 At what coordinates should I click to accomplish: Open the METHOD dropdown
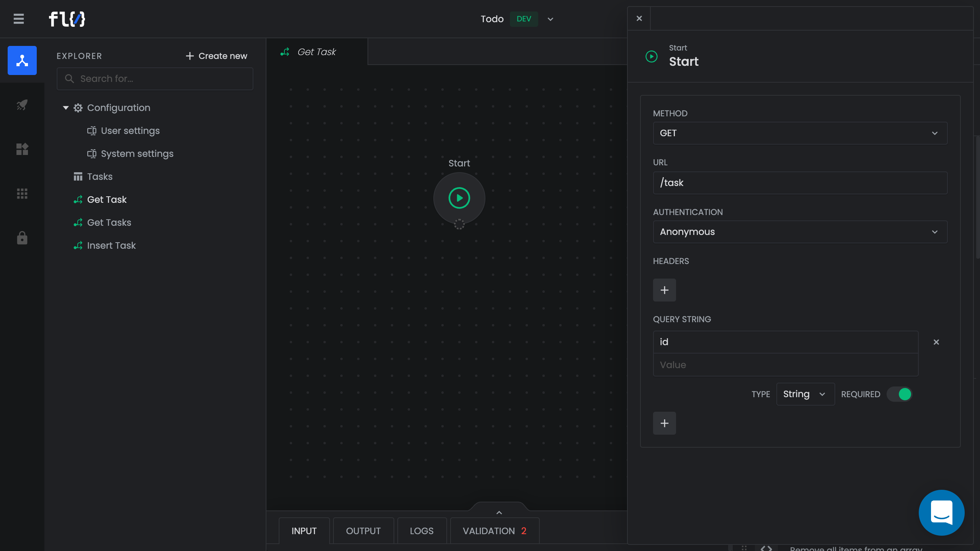point(800,133)
